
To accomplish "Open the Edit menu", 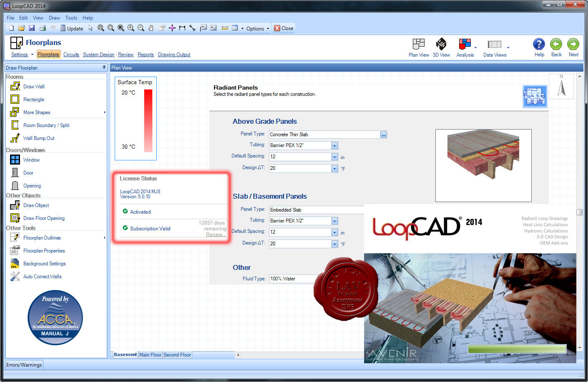I will (x=23, y=18).
